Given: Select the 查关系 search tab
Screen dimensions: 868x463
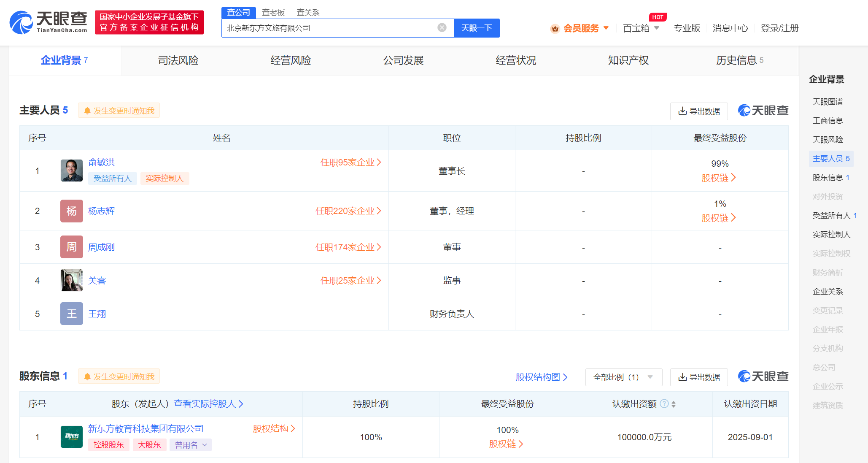Looking at the screenshot, I should [x=308, y=13].
